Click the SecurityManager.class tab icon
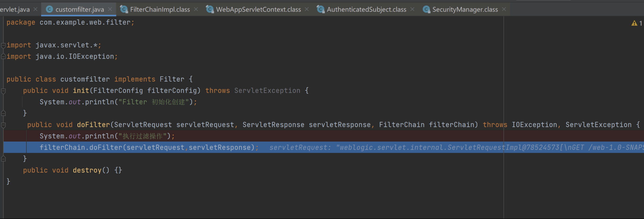Viewport: 644px width, 219px height. 426,9
